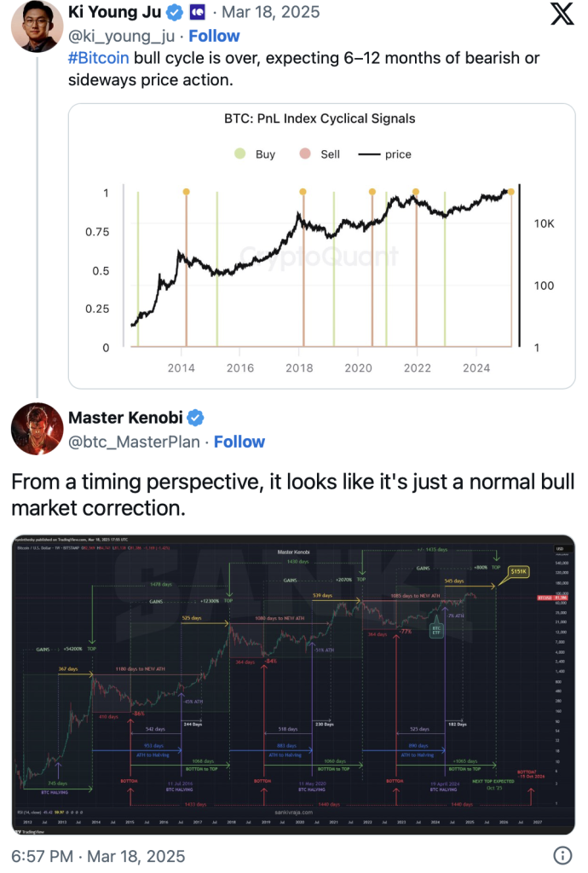Open the tweet info icon
The width and height of the screenshot is (588, 873).
[562, 855]
